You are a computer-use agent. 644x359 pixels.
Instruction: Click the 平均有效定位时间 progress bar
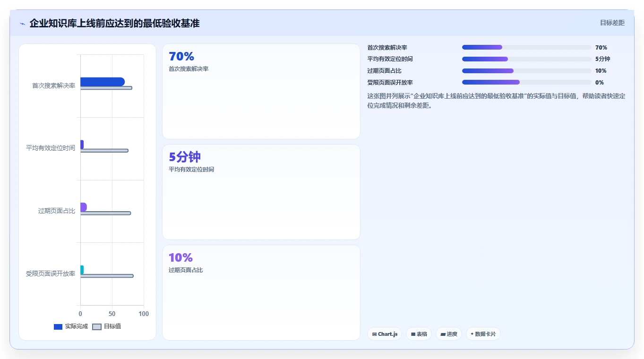[526, 59]
